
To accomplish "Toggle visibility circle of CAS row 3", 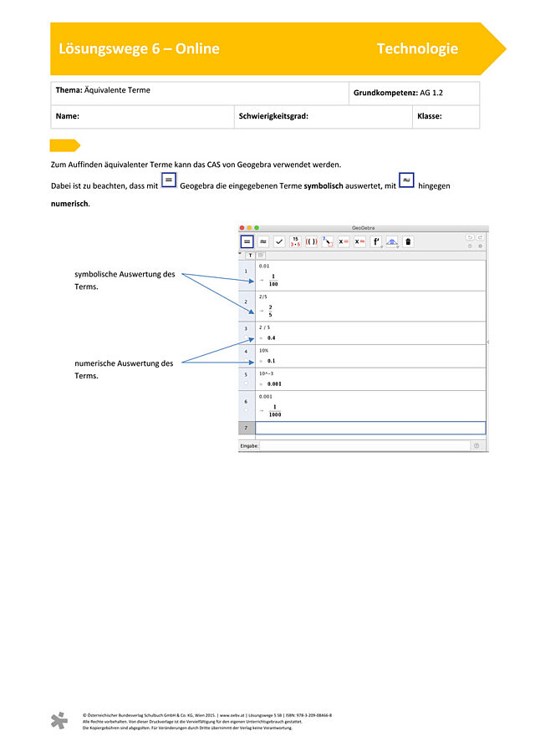I will click(246, 337).
